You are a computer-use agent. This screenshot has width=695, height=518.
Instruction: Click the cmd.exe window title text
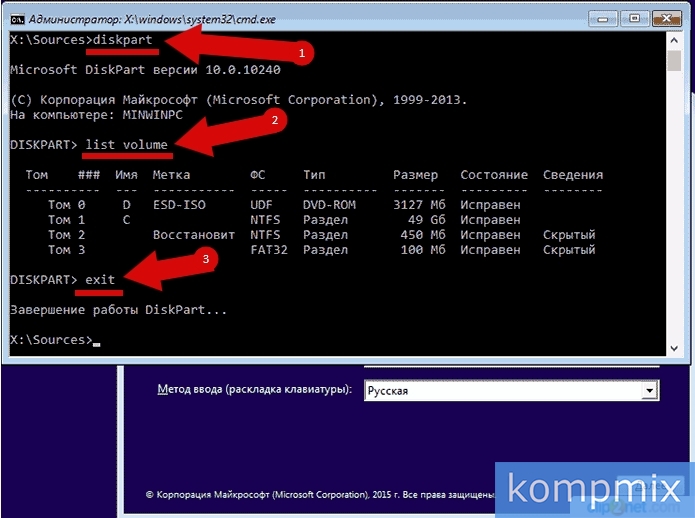pos(152,19)
